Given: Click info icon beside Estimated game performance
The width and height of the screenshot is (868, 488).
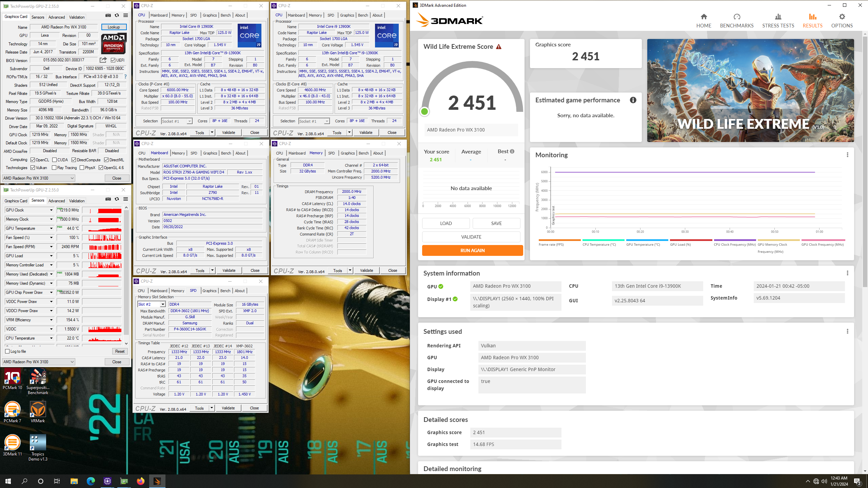Looking at the screenshot, I should [633, 100].
